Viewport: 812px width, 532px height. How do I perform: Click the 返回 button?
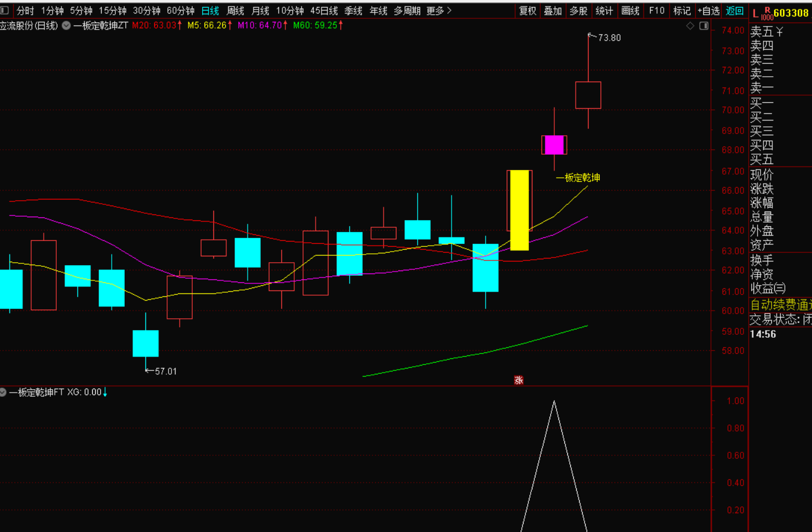[735, 11]
